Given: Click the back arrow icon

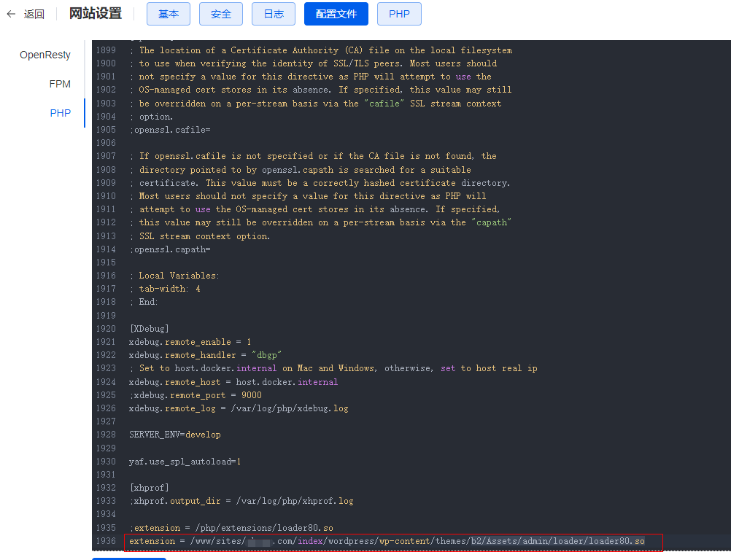Looking at the screenshot, I should 11,14.
